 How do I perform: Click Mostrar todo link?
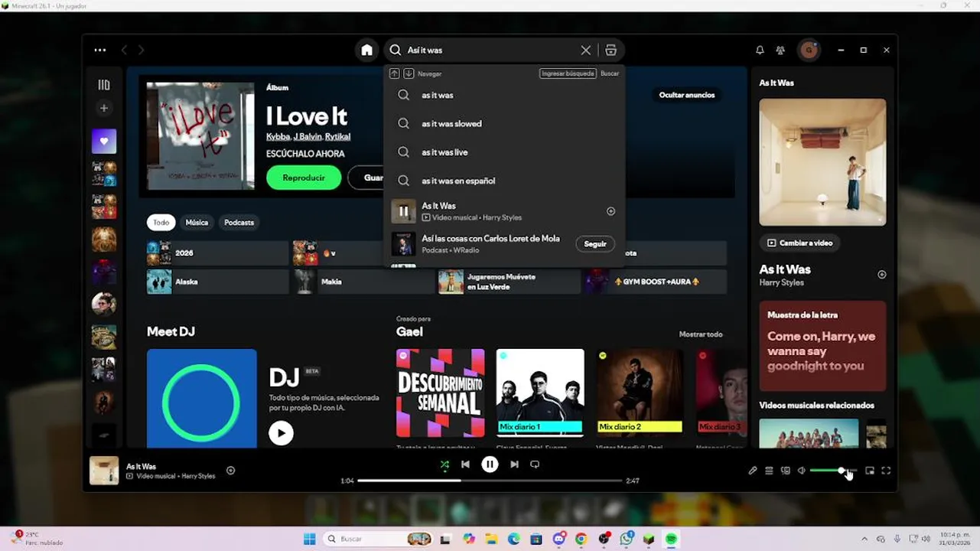[x=701, y=334]
